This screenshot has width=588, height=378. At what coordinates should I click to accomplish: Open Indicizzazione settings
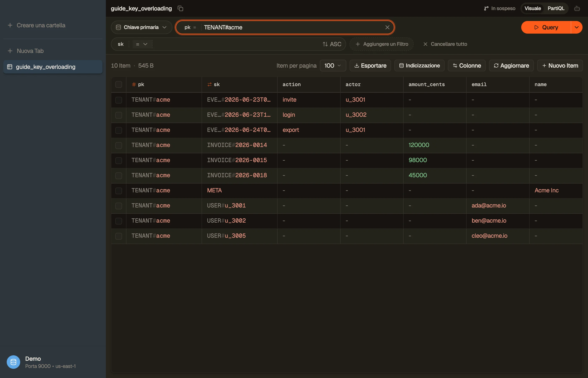(x=419, y=66)
